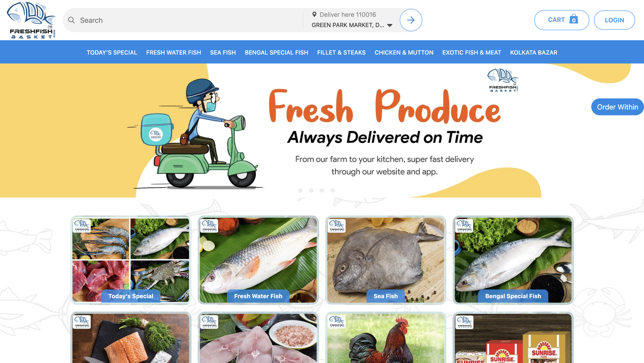Open the rooster chicken category thumbnail

(386, 338)
